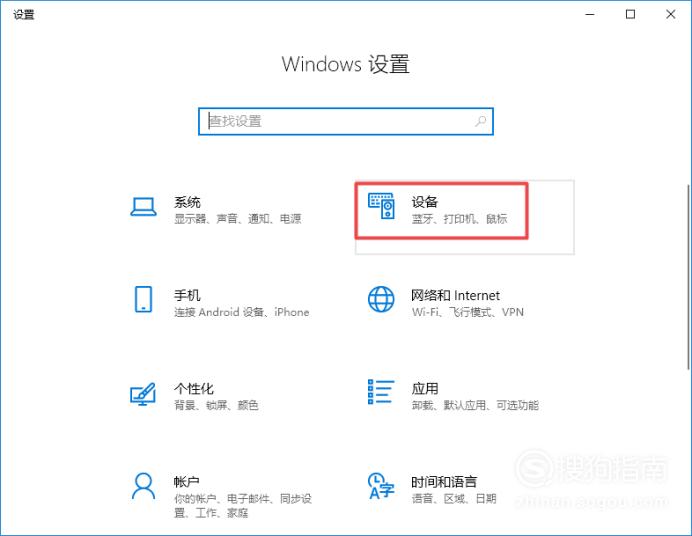The image size is (692, 536).
Task: Click the 语音、区域、日期 description
Action: point(454,499)
